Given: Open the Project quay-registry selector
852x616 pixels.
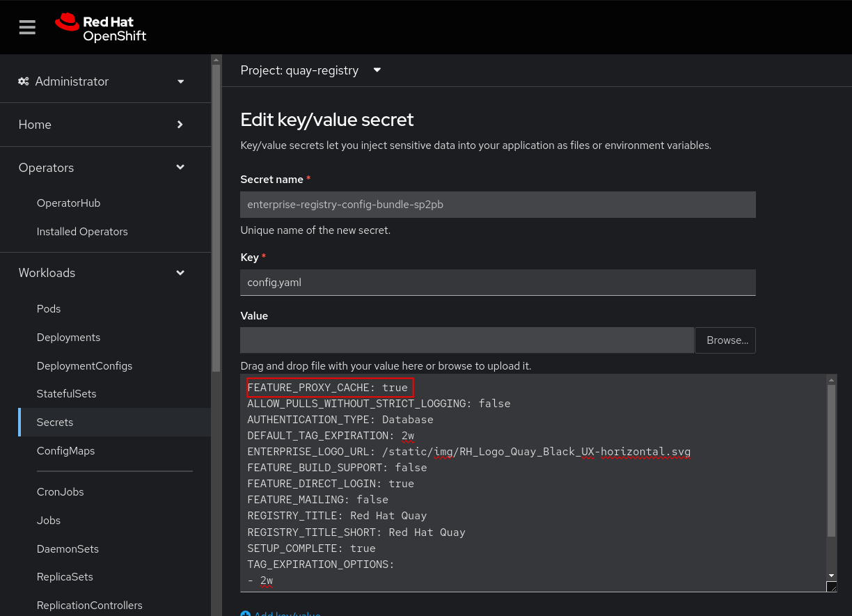Looking at the screenshot, I should point(310,70).
